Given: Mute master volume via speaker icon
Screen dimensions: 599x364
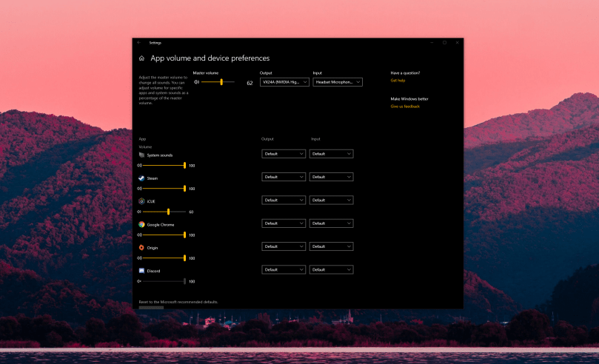Looking at the screenshot, I should 196,82.
